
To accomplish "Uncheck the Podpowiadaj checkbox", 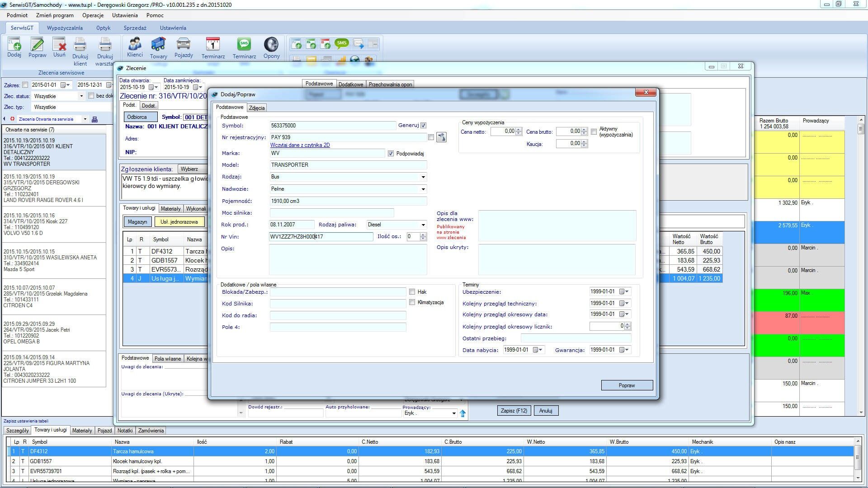I will coord(391,154).
